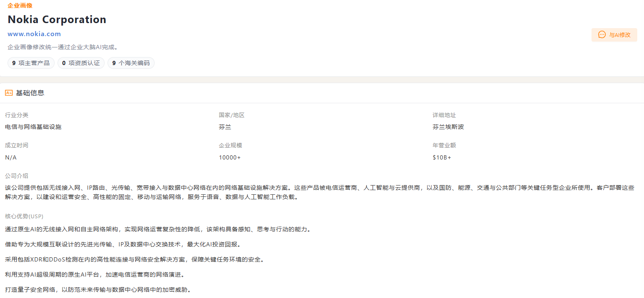Click the 电信与网络基础设施 value
Viewport: 644px width, 298px height.
pyautogui.click(x=33, y=127)
